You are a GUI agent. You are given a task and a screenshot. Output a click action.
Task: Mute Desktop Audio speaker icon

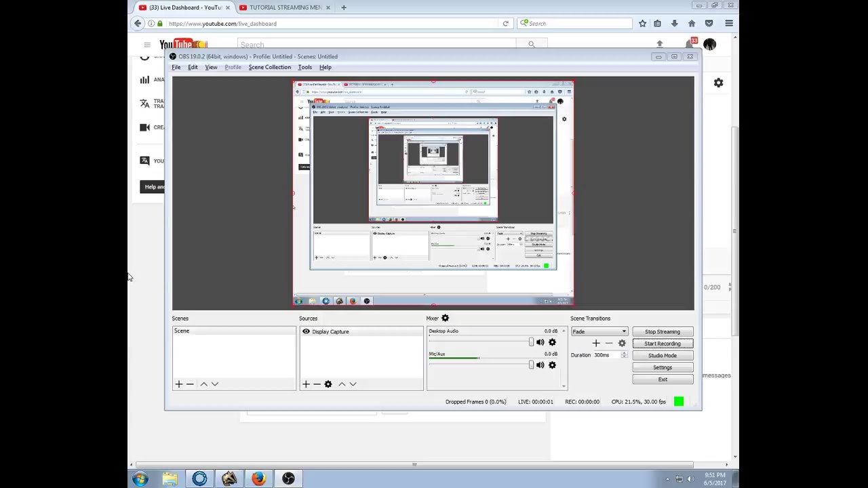tap(540, 342)
